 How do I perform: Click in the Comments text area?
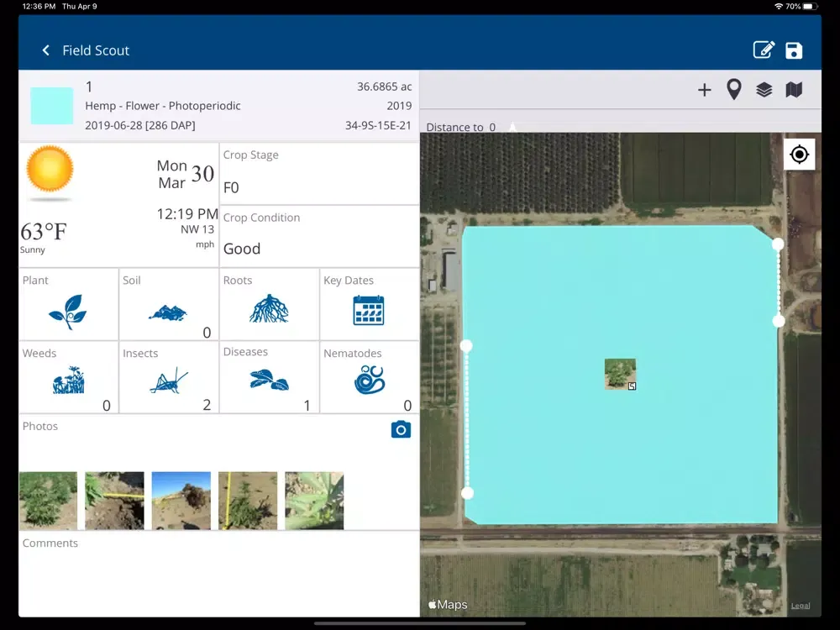pos(219,574)
